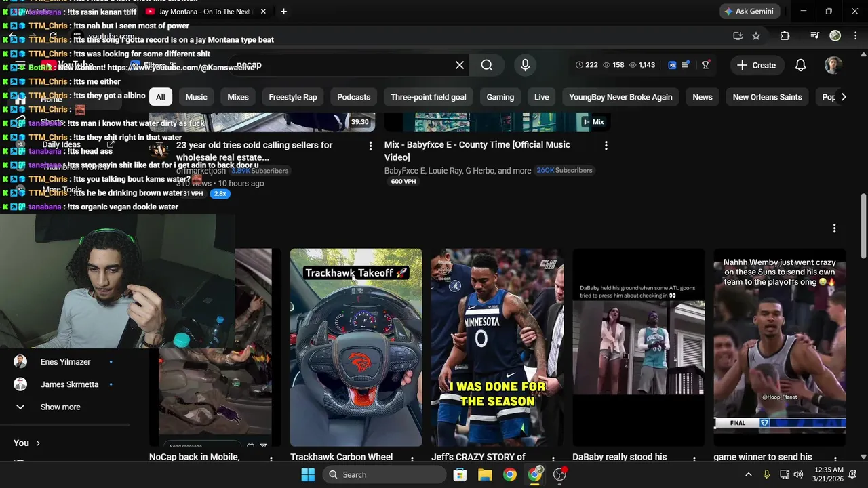Screen dimensions: 868x488
Task: Open Windows Start menu
Action: click(308, 474)
